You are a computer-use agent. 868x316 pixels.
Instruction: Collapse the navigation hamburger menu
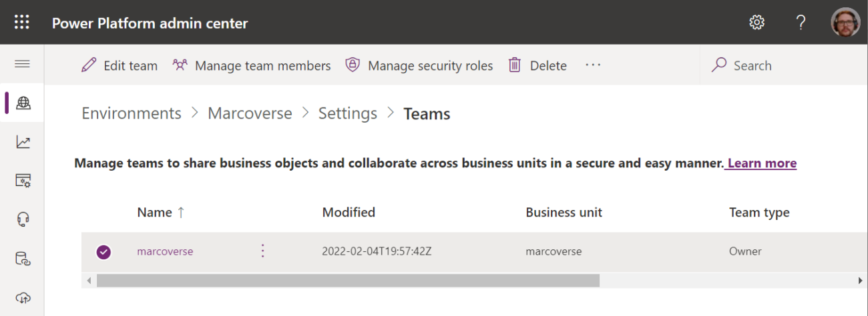point(22,64)
